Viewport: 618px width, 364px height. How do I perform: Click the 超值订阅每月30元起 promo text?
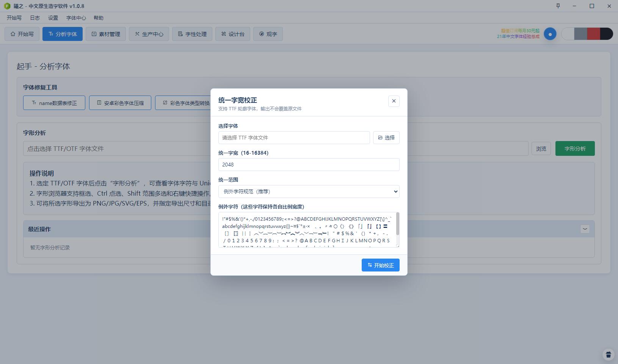pyautogui.click(x=520, y=31)
